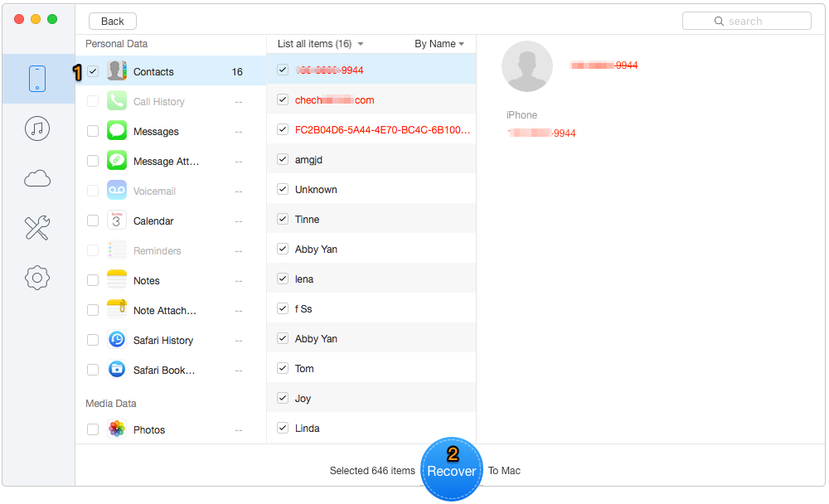The image size is (829, 504).
Task: Click the Reminders icon
Action: (x=117, y=250)
